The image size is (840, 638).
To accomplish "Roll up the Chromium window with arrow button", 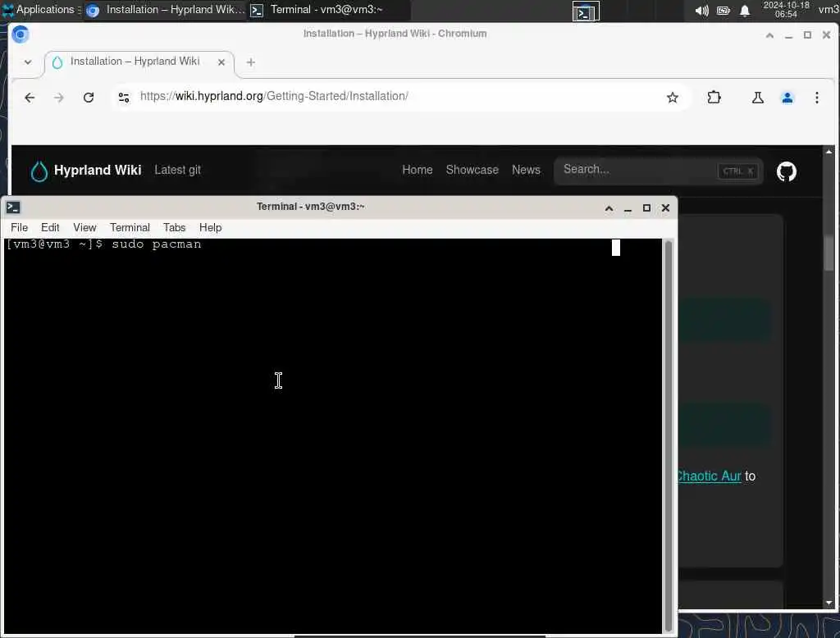I will click(769, 35).
